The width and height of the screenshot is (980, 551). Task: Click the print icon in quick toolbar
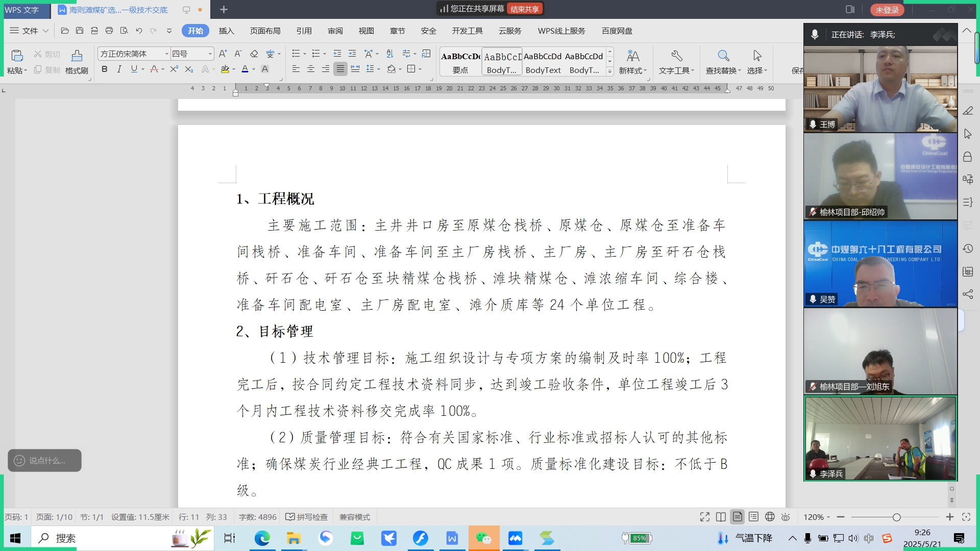click(109, 31)
